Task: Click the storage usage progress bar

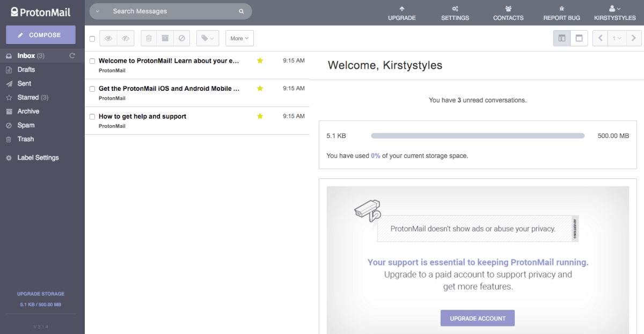Action: pyautogui.click(x=478, y=136)
